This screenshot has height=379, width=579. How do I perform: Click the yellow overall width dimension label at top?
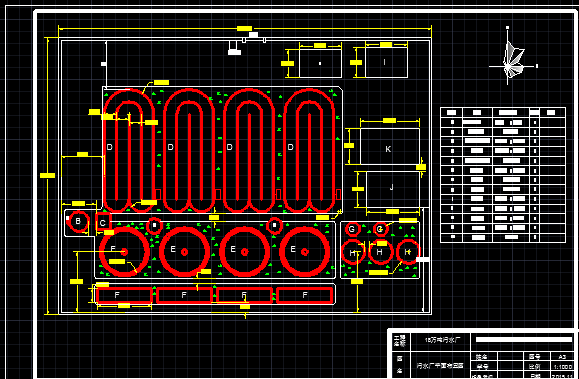point(244,28)
